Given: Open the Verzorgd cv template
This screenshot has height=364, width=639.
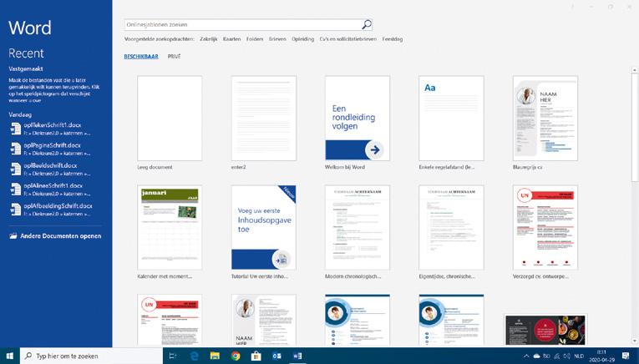Looking at the screenshot, I should pos(545,227).
